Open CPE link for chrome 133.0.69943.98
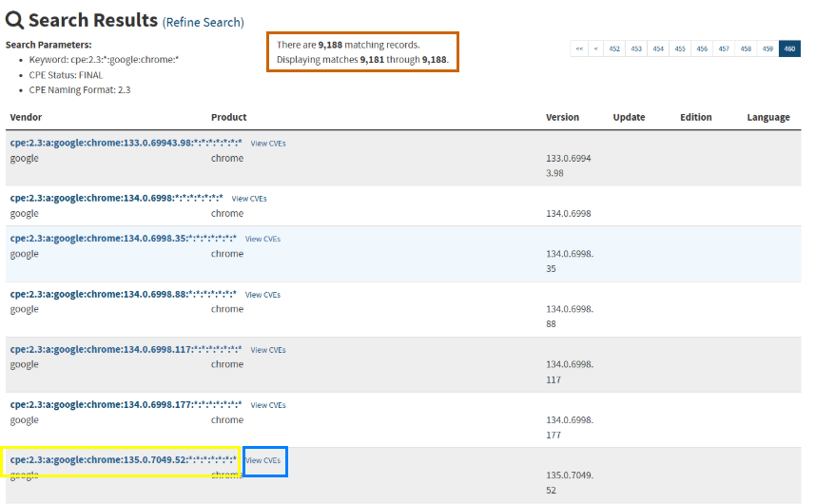 tap(126, 143)
